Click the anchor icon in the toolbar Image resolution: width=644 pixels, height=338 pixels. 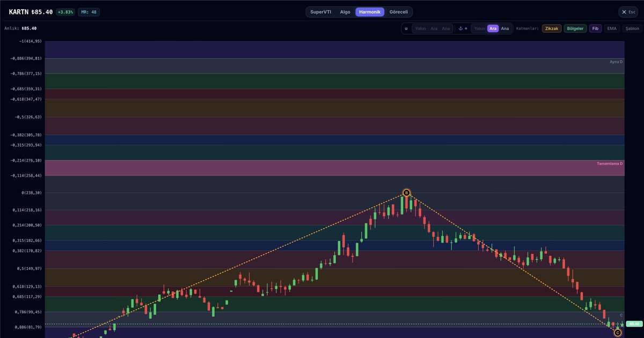460,28
